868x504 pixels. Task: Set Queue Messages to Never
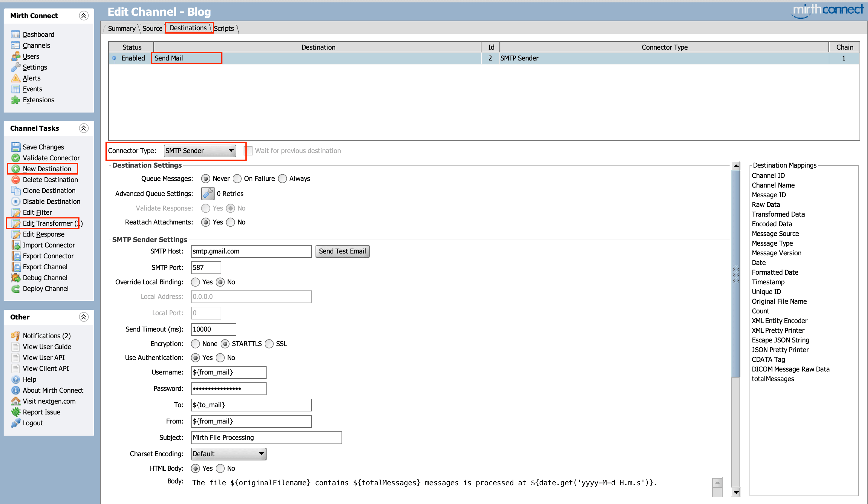click(x=206, y=178)
